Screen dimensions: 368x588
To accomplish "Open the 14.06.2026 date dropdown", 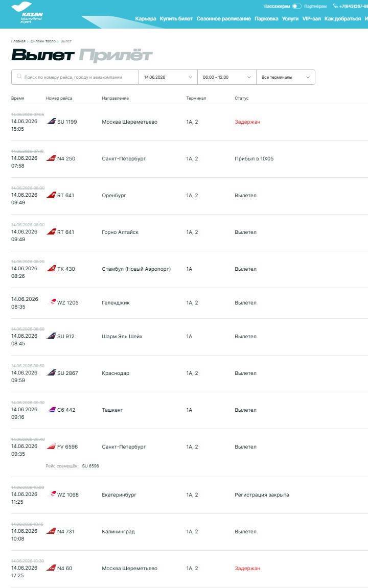I will click(168, 77).
